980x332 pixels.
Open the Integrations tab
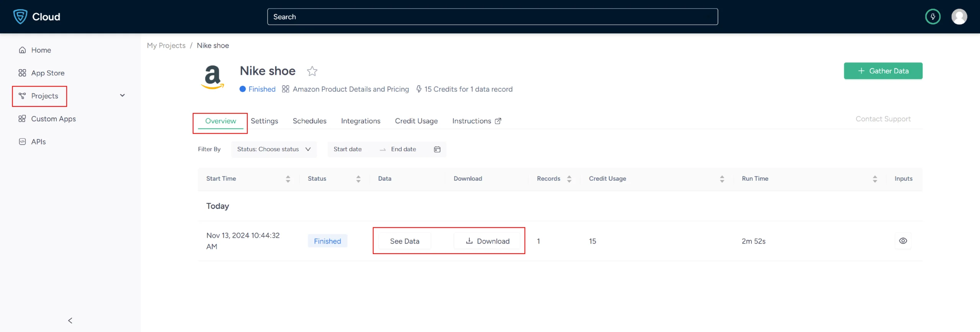pos(361,121)
